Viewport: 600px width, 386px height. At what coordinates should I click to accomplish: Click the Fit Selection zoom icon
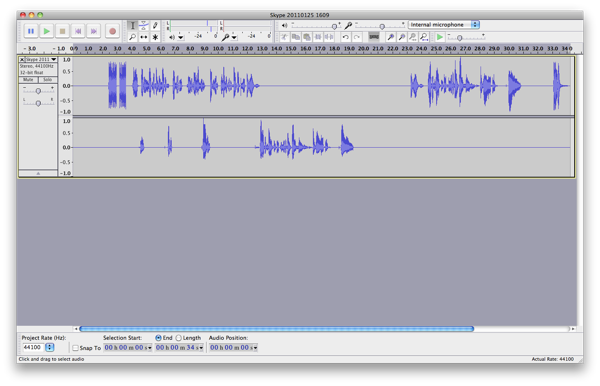pyautogui.click(x=413, y=37)
